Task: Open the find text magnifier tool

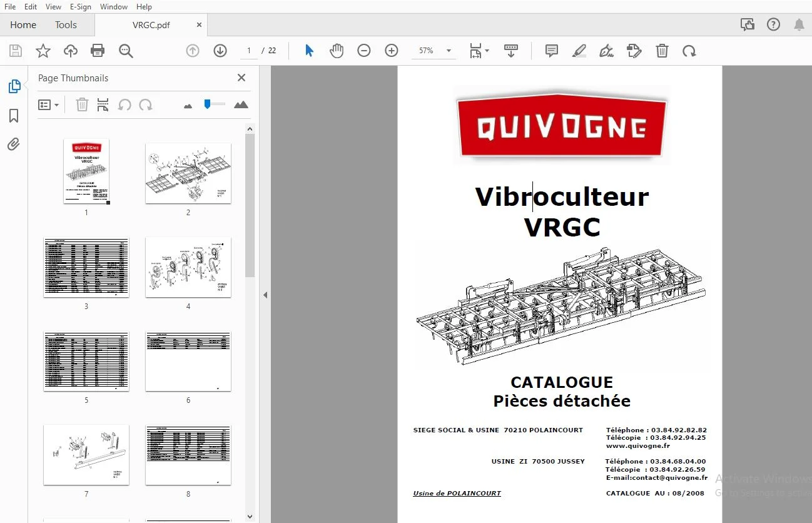Action: (126, 51)
